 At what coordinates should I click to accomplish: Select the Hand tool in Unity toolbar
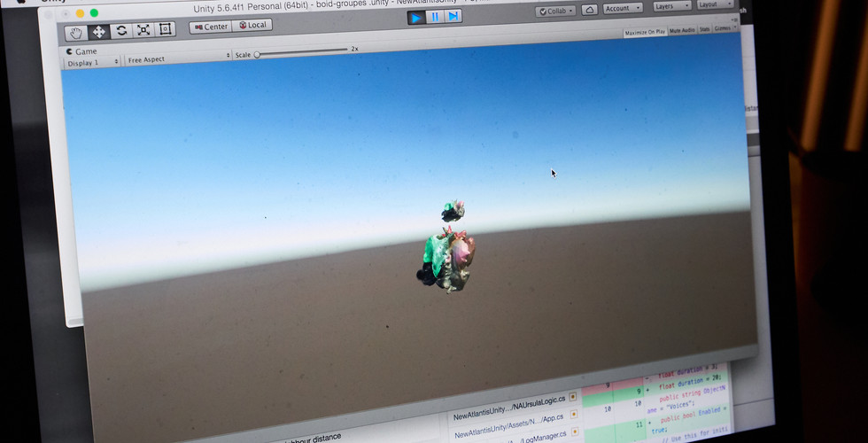tap(76, 33)
